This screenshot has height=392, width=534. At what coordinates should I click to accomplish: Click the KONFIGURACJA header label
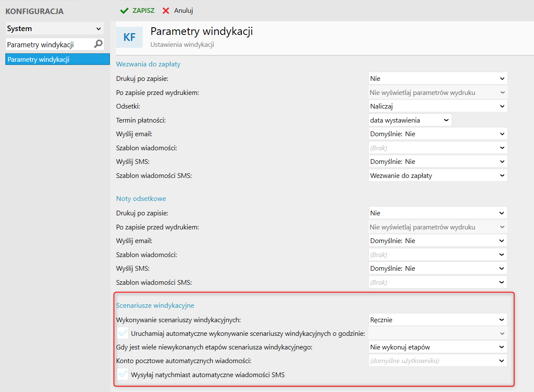(34, 11)
